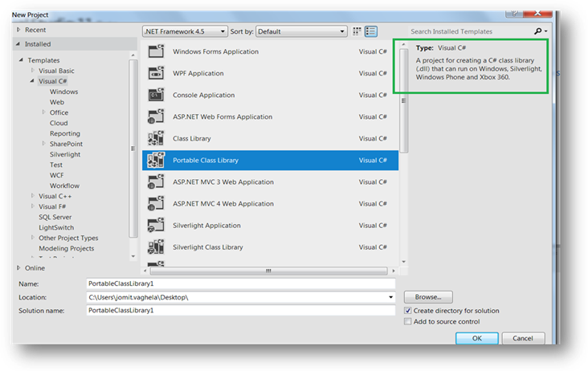The height and width of the screenshot is (371, 588).
Task: Select the Windows Forms Application template name
Action: point(215,51)
